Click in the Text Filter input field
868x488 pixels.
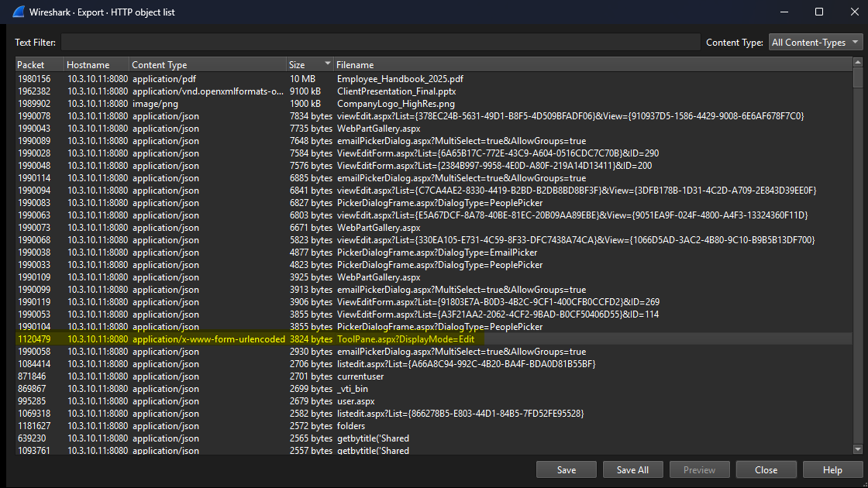coord(380,43)
